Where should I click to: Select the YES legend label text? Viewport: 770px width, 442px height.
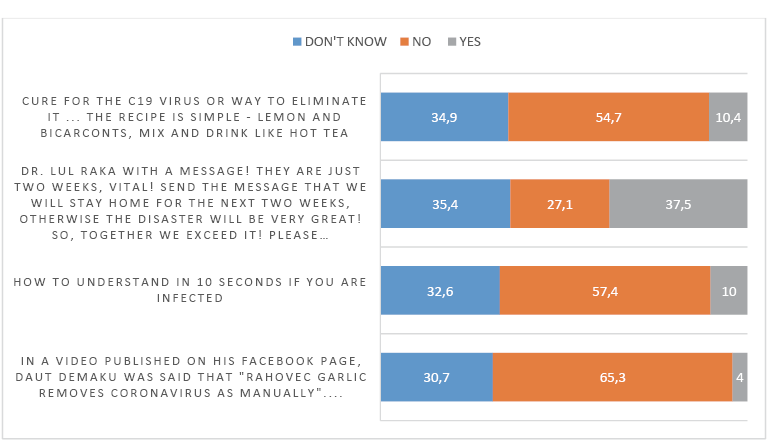point(470,42)
